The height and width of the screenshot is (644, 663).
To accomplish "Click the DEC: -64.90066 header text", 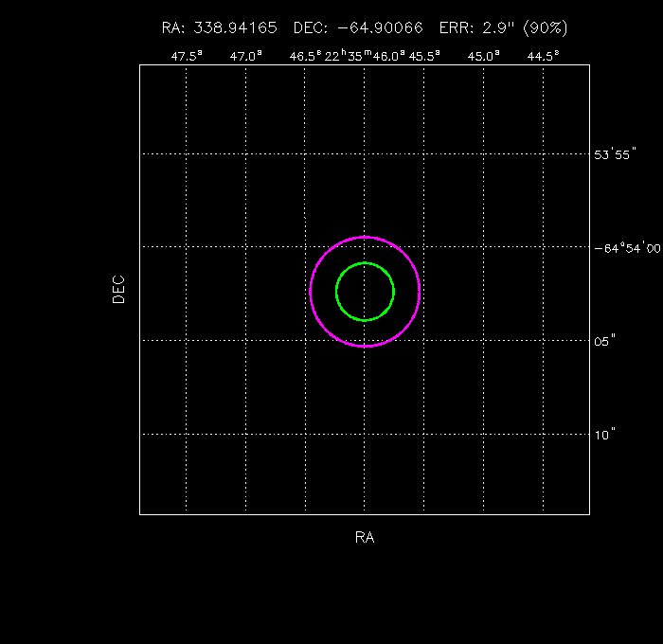I will coord(358,28).
